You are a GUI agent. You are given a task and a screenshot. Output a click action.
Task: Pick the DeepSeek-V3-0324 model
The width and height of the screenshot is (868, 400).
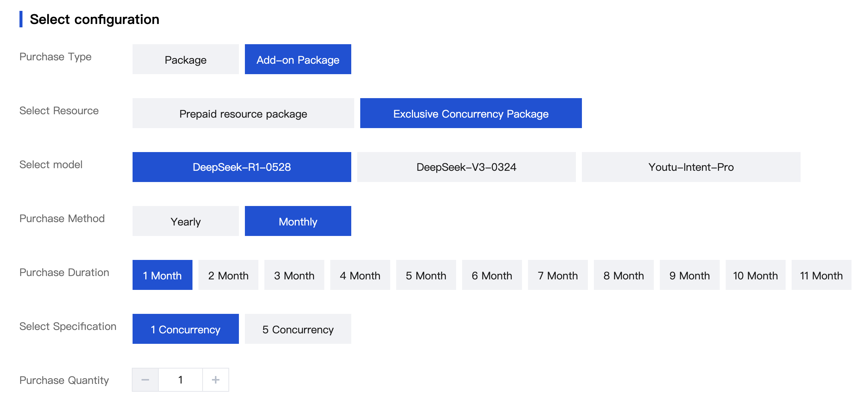(466, 167)
